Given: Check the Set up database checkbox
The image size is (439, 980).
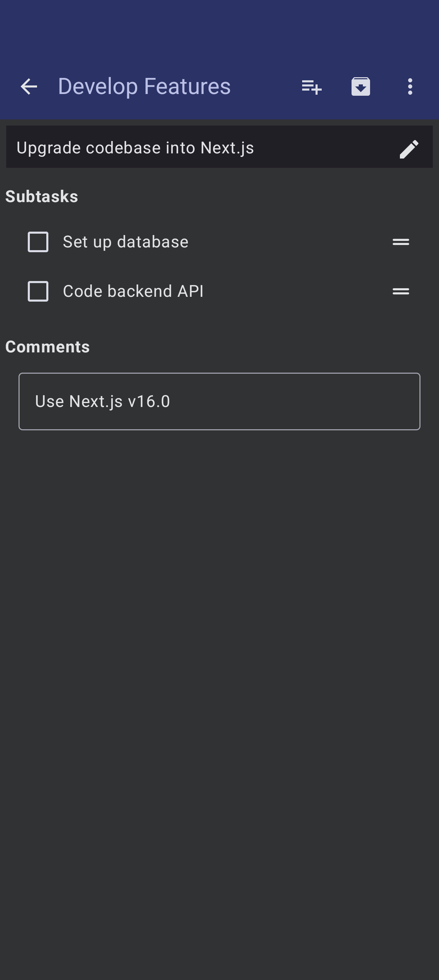Looking at the screenshot, I should (x=38, y=242).
